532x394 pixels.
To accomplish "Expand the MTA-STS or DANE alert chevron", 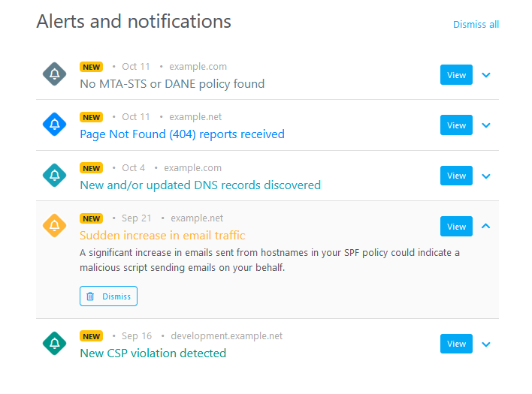I will (486, 75).
